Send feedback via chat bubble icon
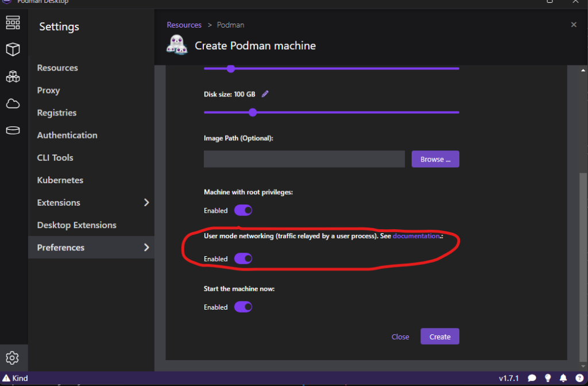 532,378
